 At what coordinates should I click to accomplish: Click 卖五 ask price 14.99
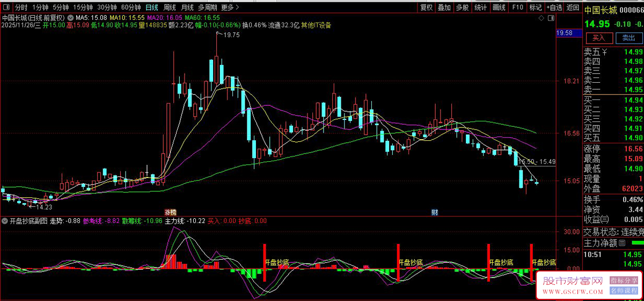pyautogui.click(x=633, y=52)
